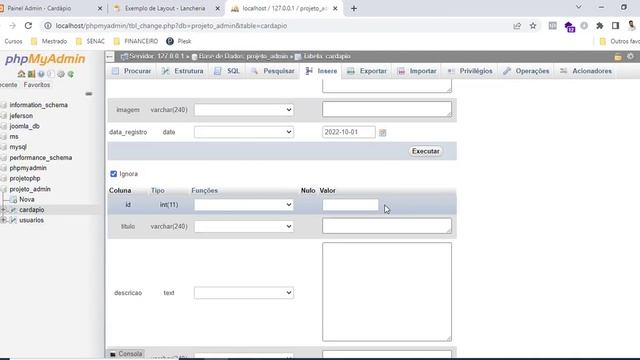
Task: Click Nova under projeto_admin
Action: click(27, 200)
